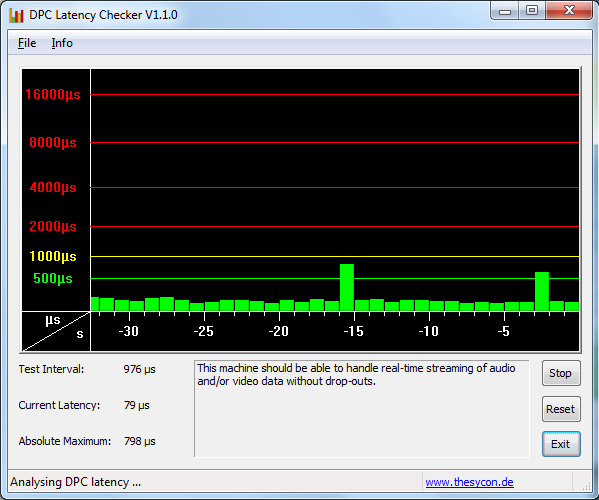Click the DPC Latency Checker title bar icon
Viewport: 599px width, 500px height.
pyautogui.click(x=16, y=15)
